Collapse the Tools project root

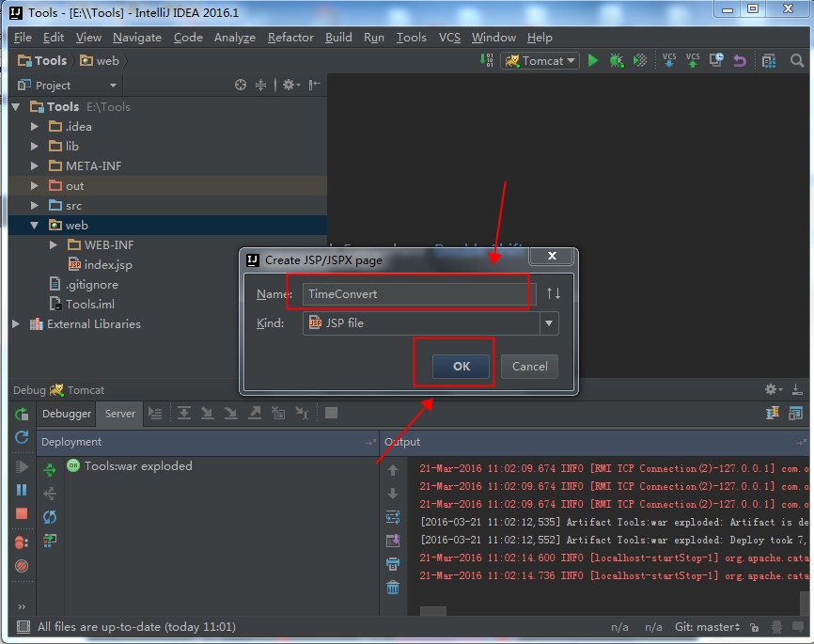[x=16, y=106]
